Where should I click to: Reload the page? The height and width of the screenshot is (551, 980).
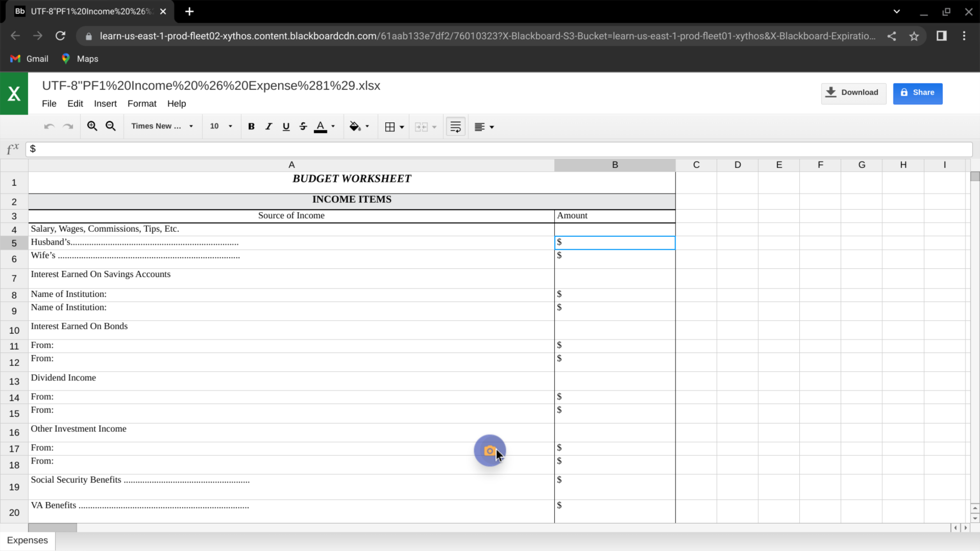(60, 36)
